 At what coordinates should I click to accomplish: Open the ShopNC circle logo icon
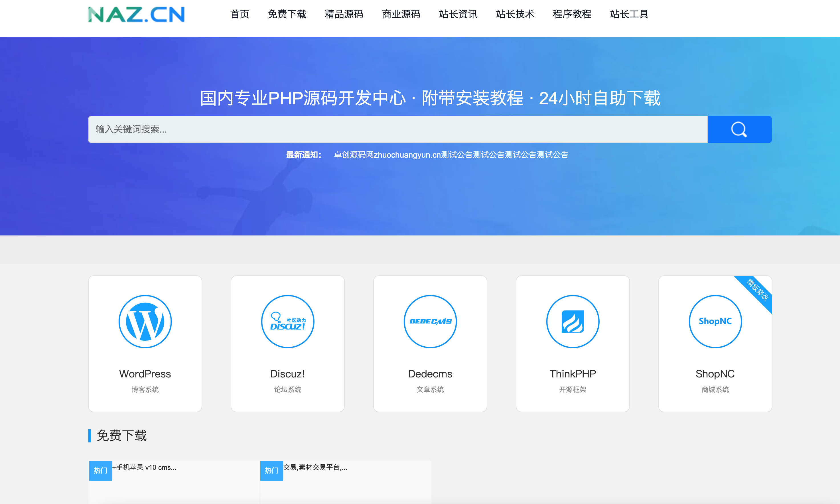[715, 321]
